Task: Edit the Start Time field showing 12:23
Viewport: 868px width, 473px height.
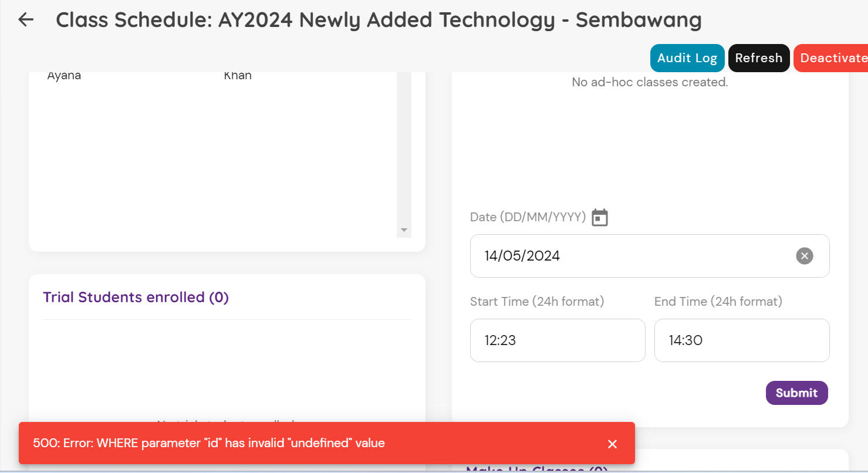Action: click(x=557, y=340)
